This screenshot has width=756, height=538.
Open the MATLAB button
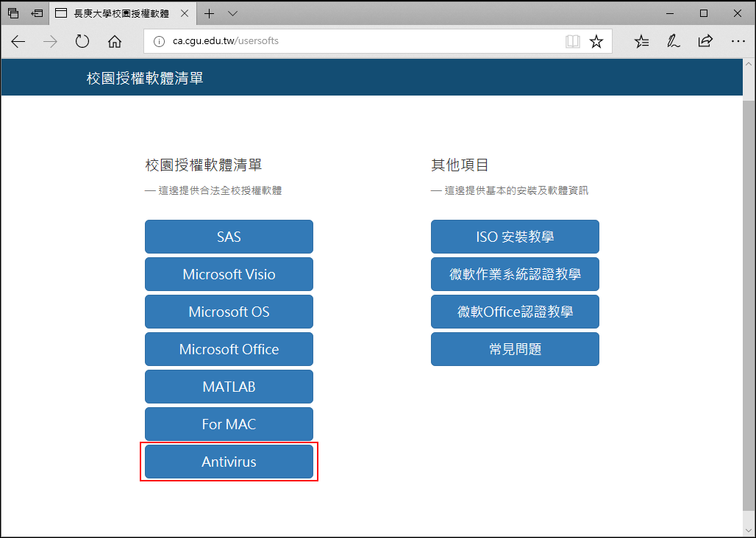[x=229, y=387]
